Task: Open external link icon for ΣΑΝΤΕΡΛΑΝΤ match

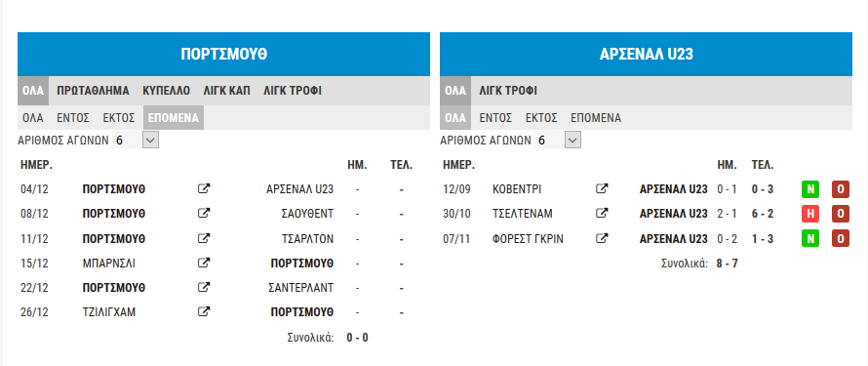Action: [x=204, y=287]
